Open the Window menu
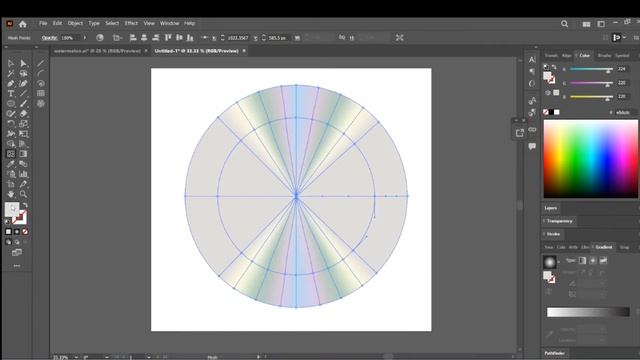 (169, 24)
